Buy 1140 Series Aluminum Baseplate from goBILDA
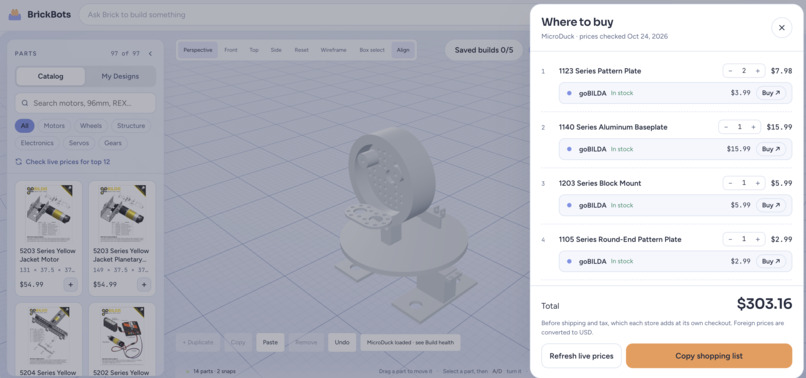The image size is (806, 378). (x=771, y=149)
